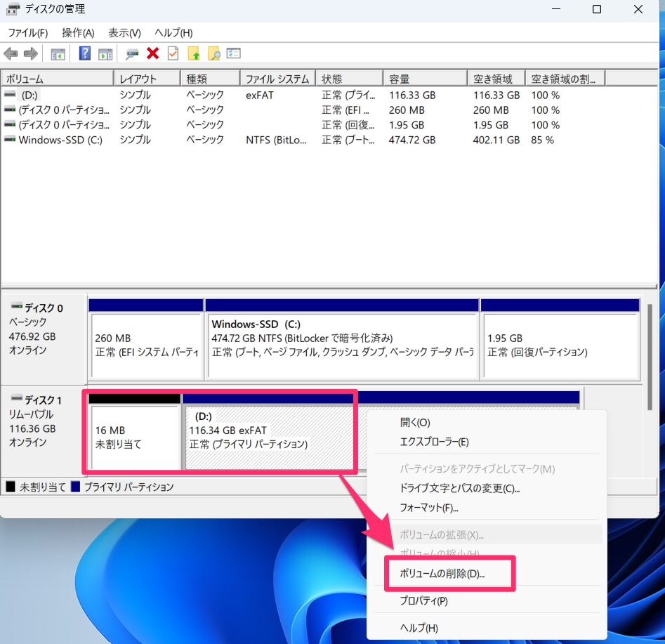Click the forward arrow in the toolbar
The width and height of the screenshot is (665, 644).
click(30, 54)
